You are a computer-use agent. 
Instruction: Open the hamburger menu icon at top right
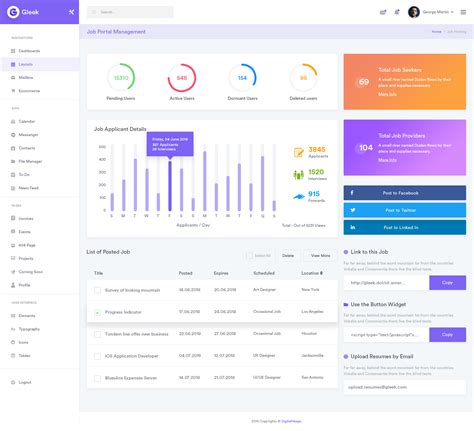coord(463,12)
